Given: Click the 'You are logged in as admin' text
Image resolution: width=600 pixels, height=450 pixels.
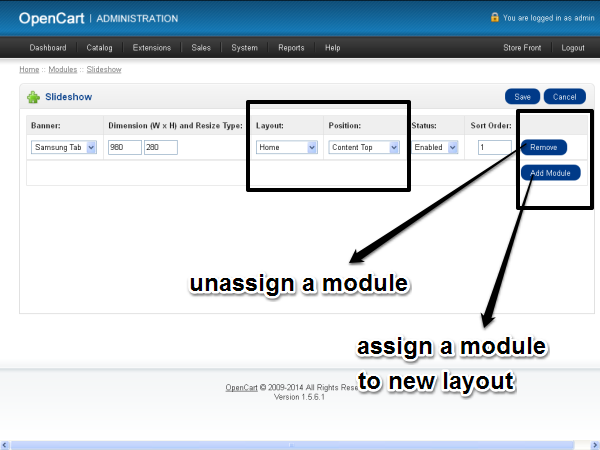Looking at the screenshot, I should coord(549,18).
